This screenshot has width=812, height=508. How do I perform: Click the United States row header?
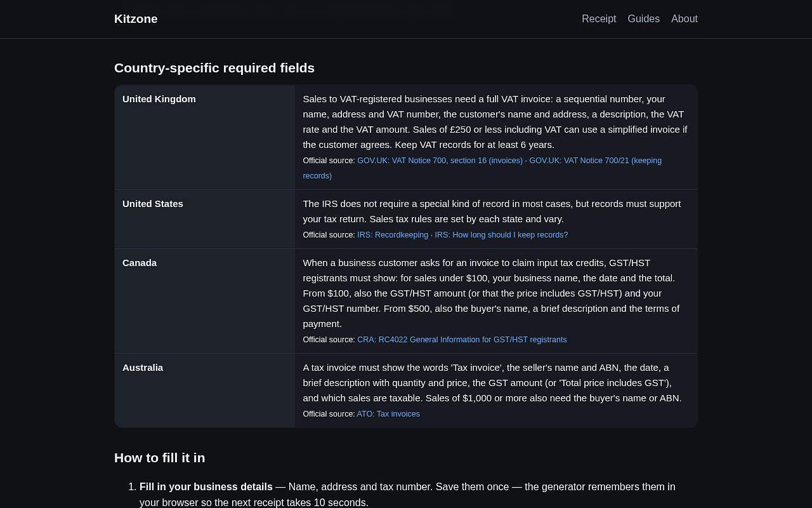tap(205, 219)
